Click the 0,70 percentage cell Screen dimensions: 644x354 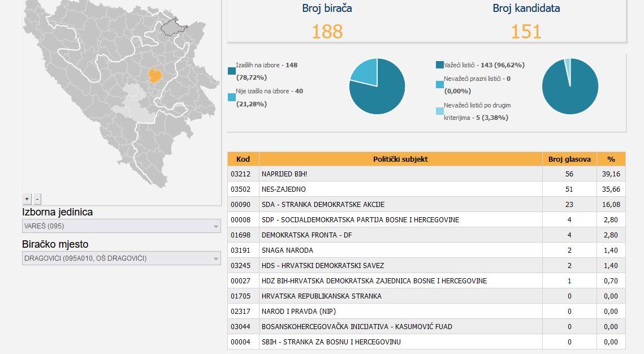[611, 281]
